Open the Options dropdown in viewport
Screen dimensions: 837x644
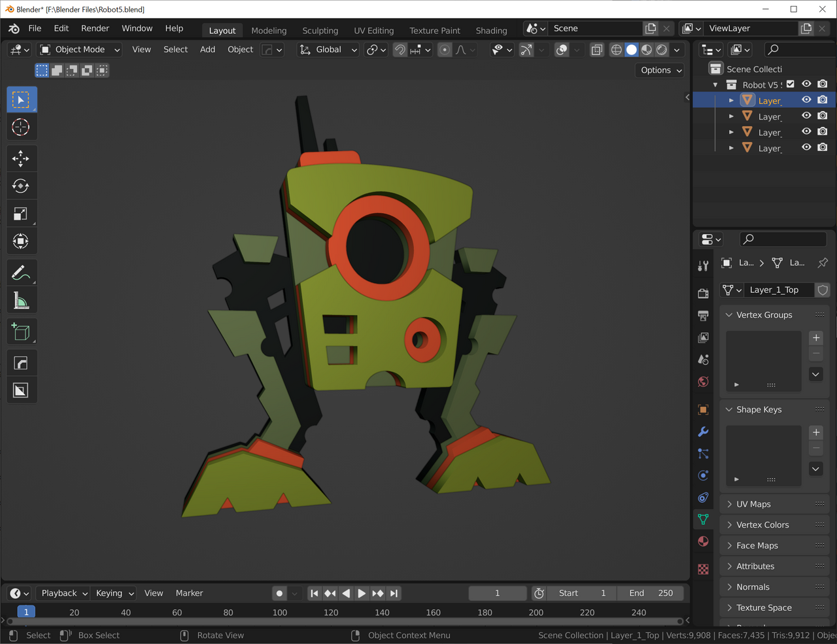(x=659, y=70)
